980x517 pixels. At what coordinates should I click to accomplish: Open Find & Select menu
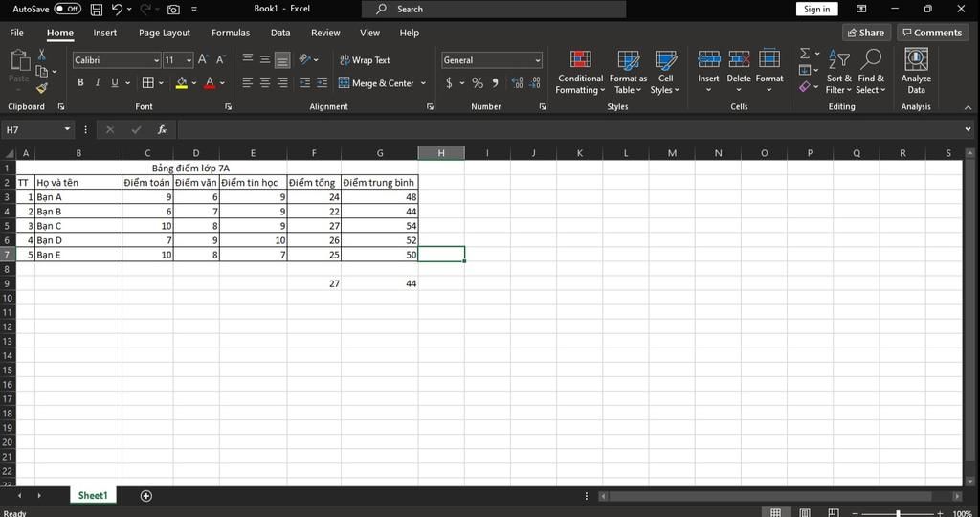(x=871, y=72)
